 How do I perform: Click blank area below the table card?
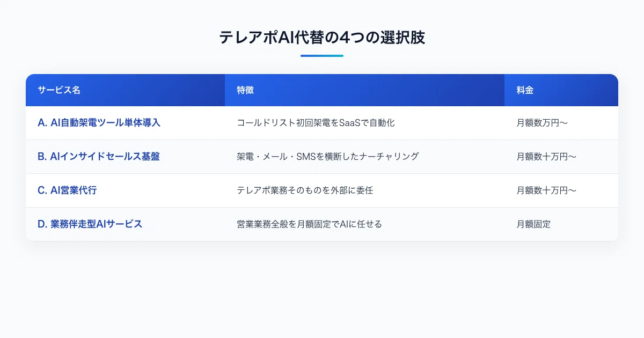click(322, 290)
